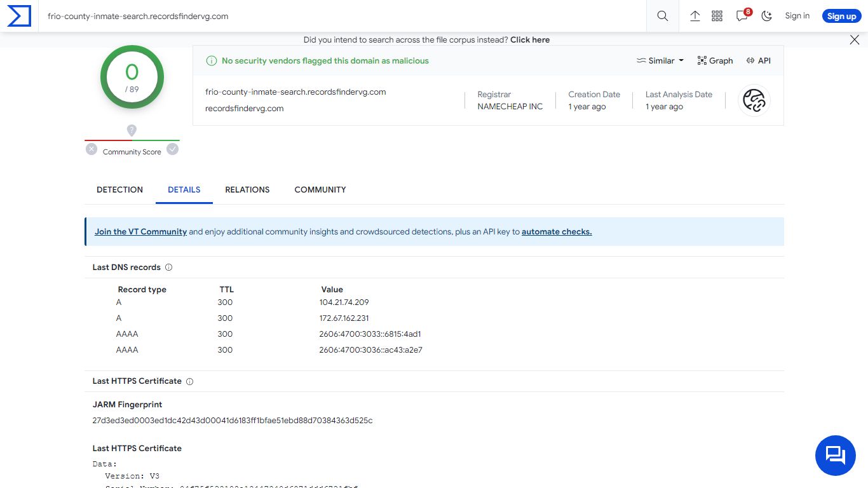Click info icon beside Last HTTPS Certificate
The width and height of the screenshot is (868, 488).
[x=189, y=381]
